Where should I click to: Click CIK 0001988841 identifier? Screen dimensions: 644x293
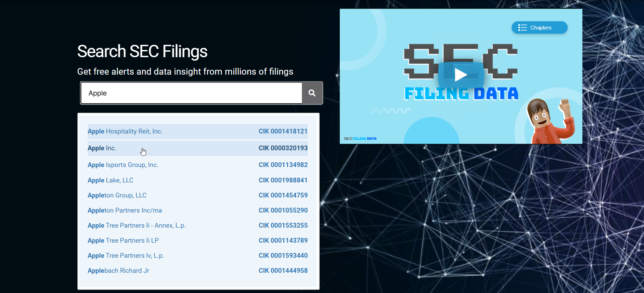[283, 180]
